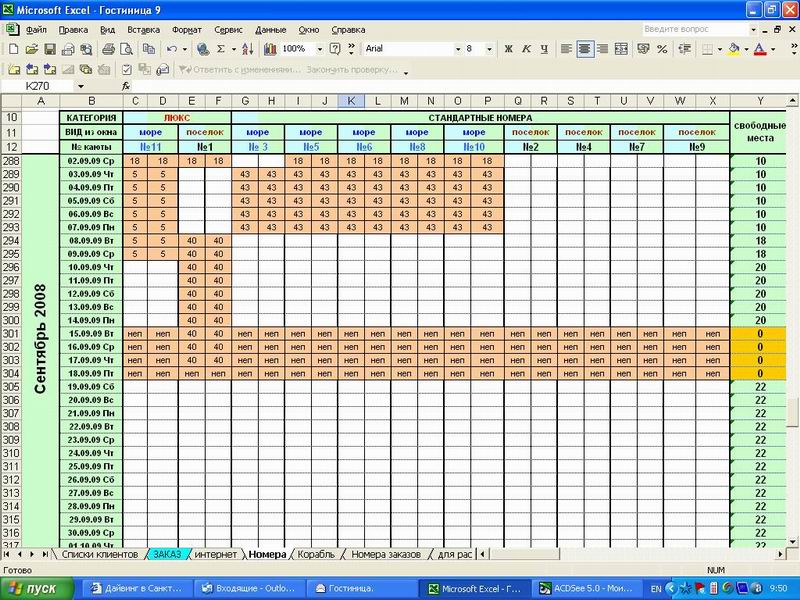Click the AutoSum sigma icon

[221, 49]
